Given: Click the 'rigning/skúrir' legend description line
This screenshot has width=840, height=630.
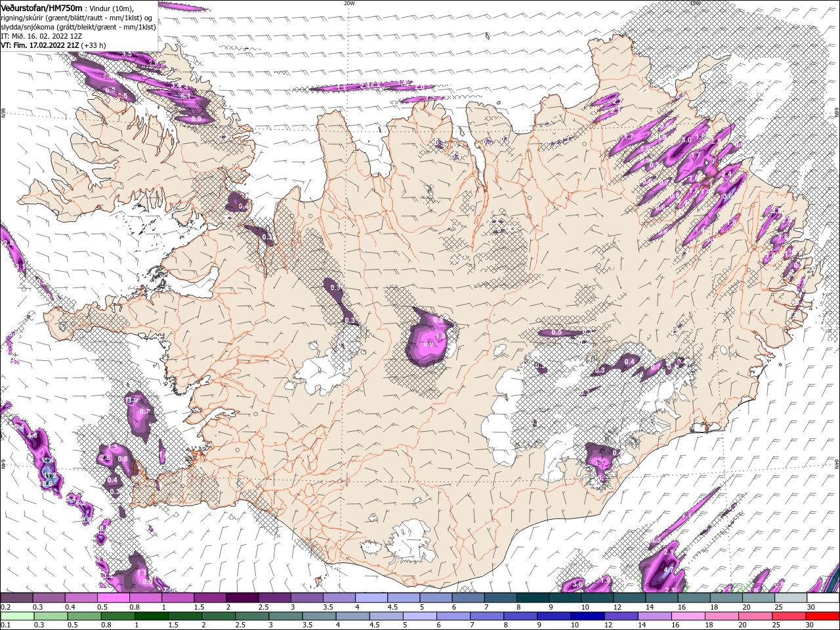Looking at the screenshot, I should coord(77,18).
